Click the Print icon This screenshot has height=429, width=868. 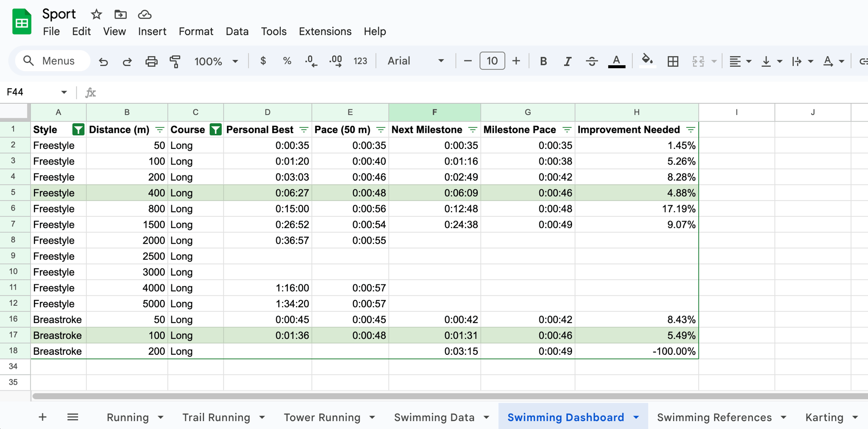click(151, 61)
